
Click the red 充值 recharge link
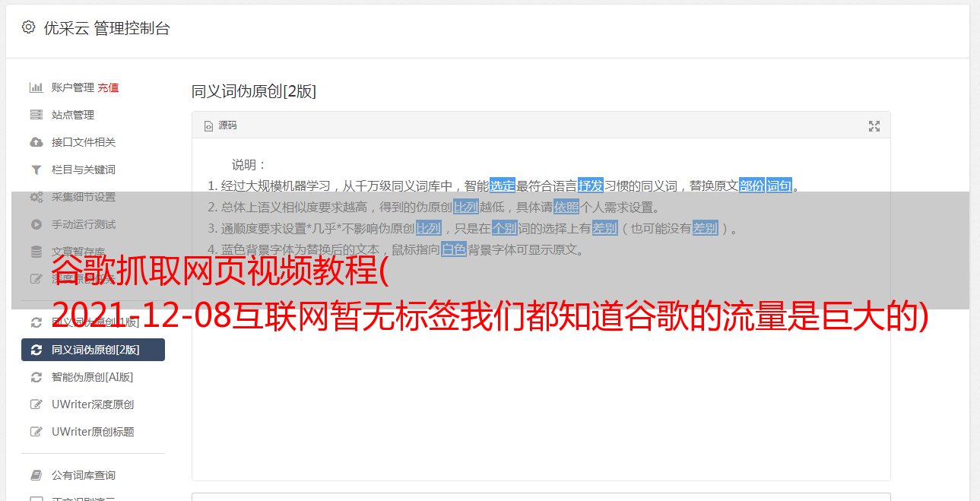point(108,87)
